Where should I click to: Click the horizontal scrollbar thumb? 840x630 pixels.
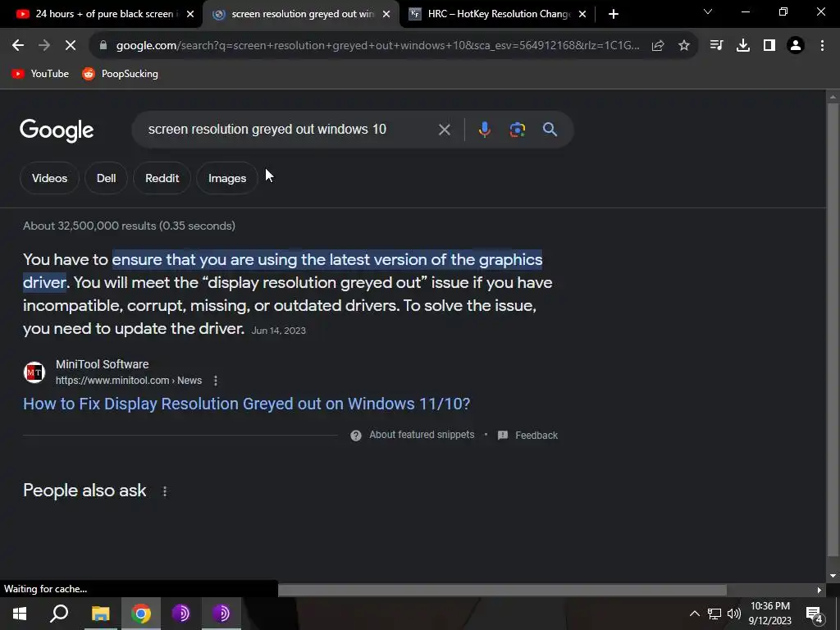[x=503, y=590]
